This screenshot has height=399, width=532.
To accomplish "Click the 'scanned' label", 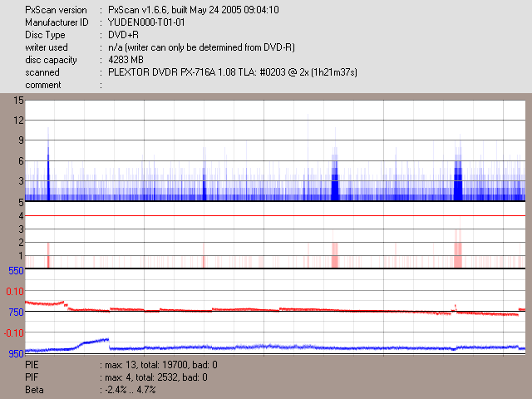I will click(42, 72).
